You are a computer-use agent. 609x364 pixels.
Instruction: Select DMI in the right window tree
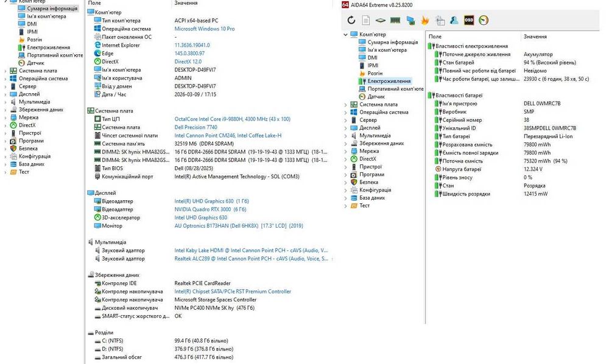tap(373, 58)
